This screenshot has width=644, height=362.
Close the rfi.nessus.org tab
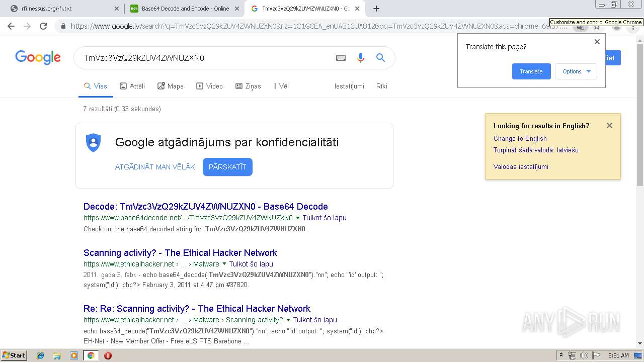tap(116, 9)
